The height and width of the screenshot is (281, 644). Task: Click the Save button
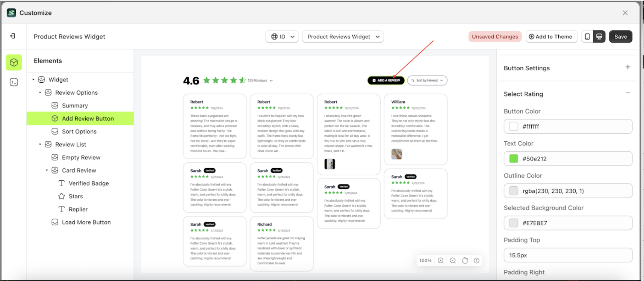pos(621,36)
